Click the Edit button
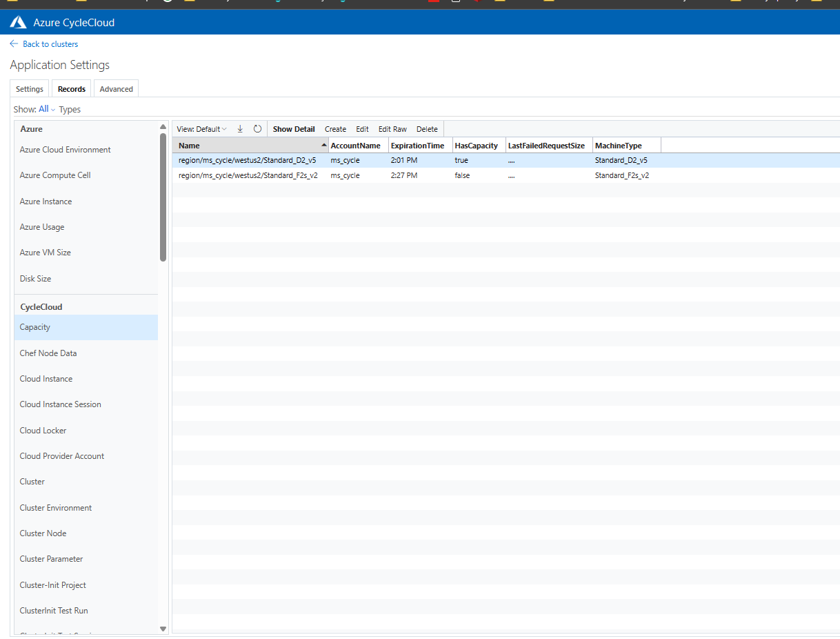This screenshot has width=840, height=639. pyautogui.click(x=362, y=129)
